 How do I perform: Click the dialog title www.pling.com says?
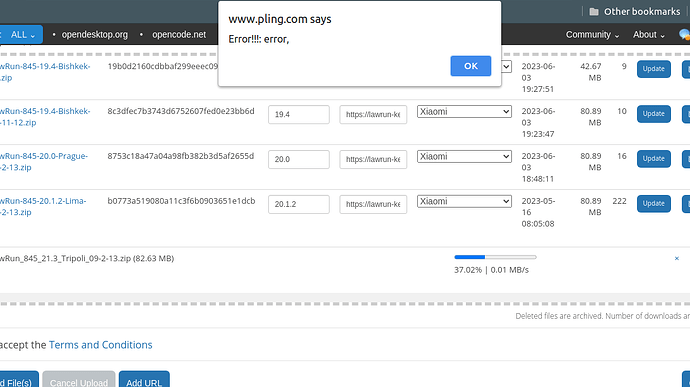(x=280, y=19)
